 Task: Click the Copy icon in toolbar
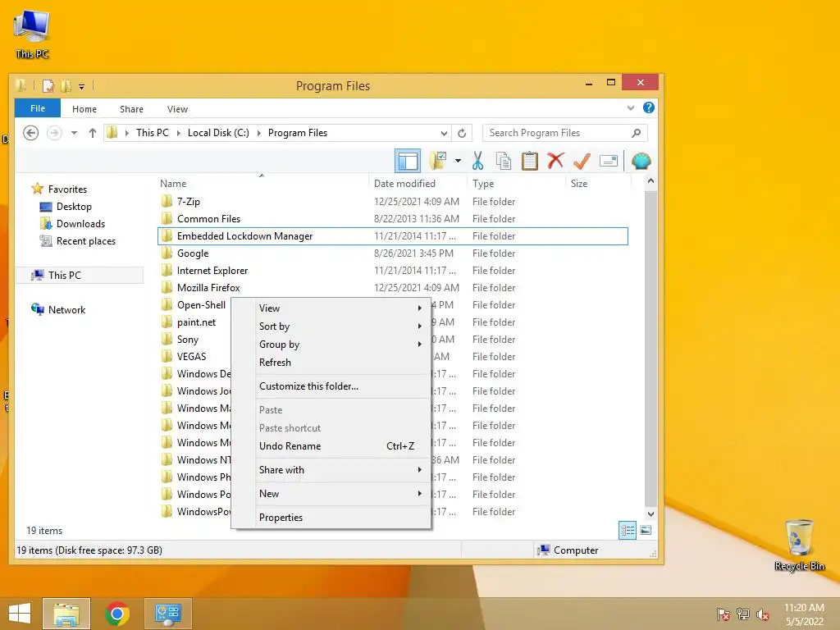[x=504, y=161]
